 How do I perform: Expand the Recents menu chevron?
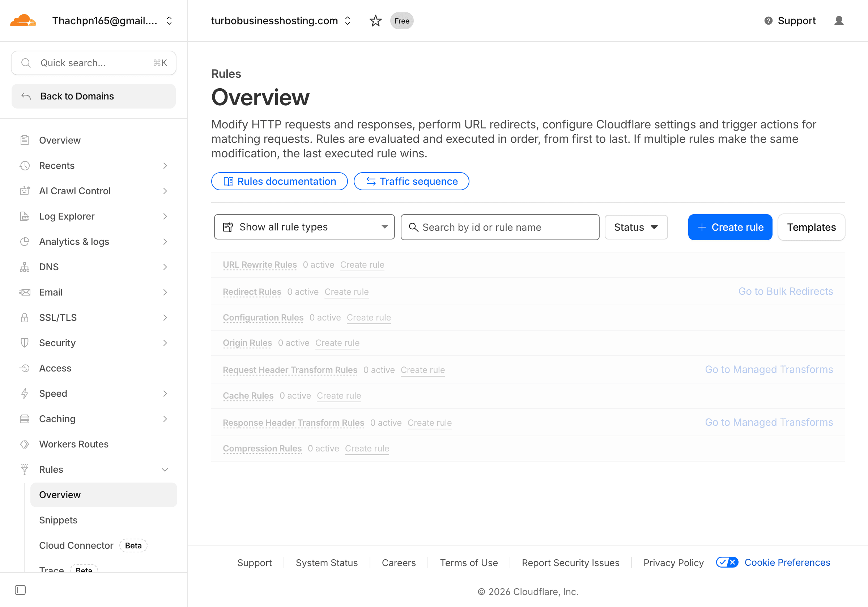tap(165, 166)
